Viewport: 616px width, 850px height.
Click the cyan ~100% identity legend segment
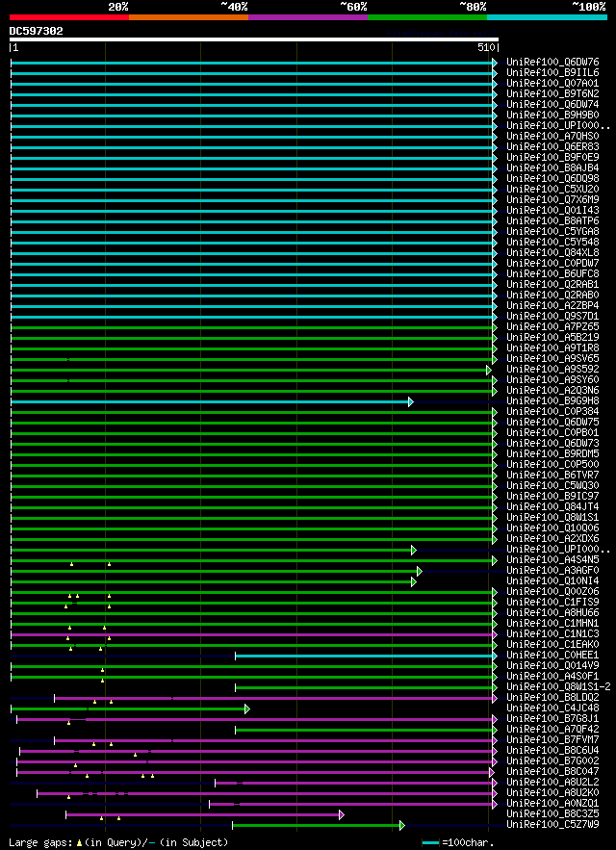point(547,17)
